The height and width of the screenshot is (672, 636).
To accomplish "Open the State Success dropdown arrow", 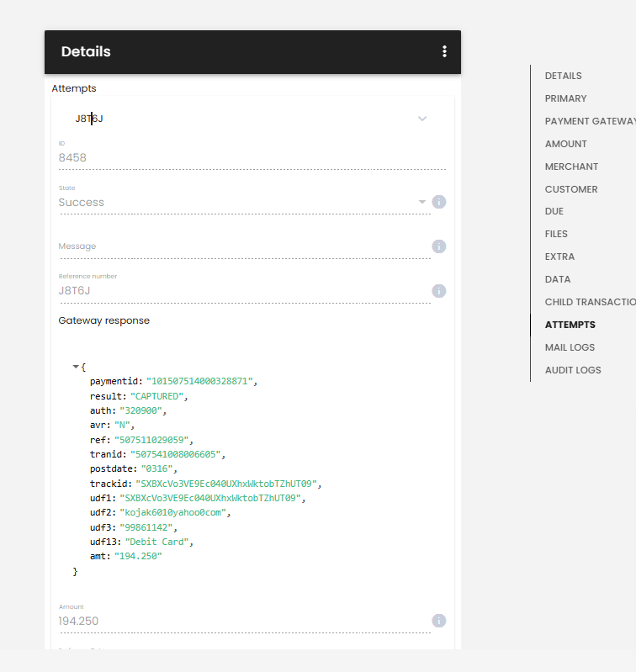I will pos(422,202).
